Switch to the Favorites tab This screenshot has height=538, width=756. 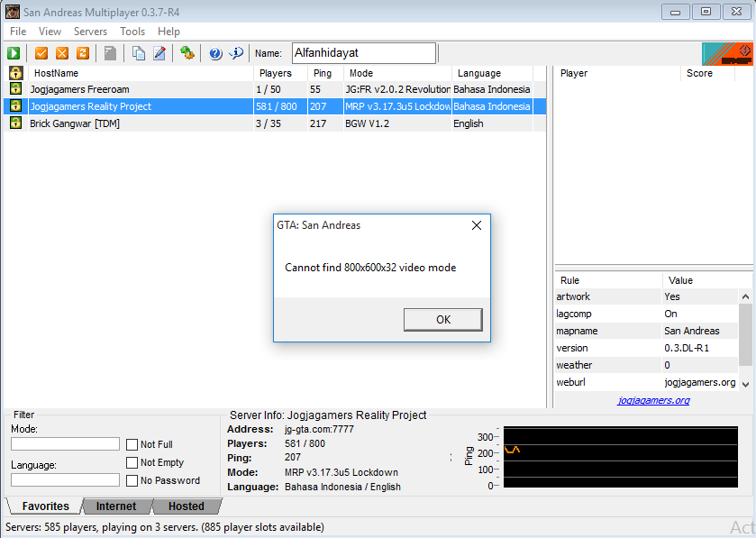45,506
